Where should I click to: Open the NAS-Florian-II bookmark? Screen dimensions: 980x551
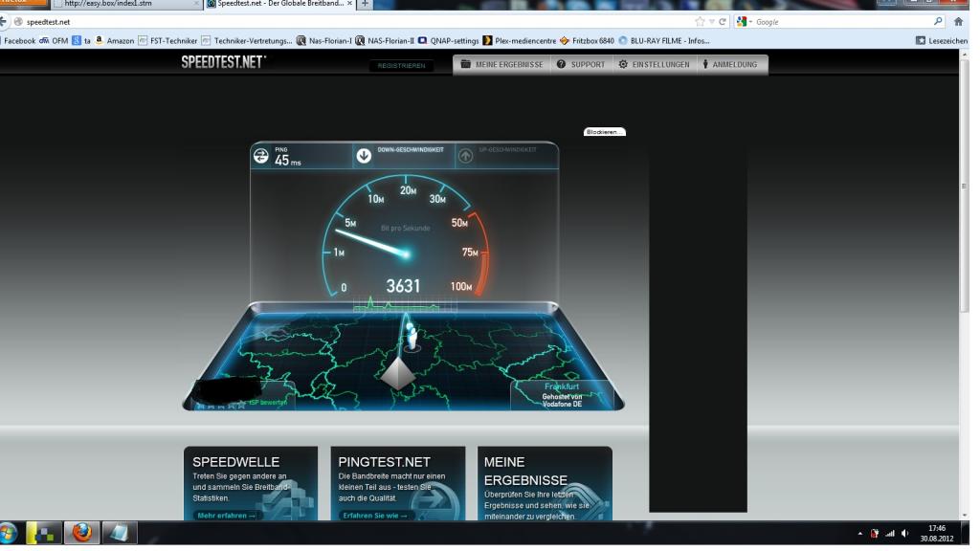pos(385,40)
